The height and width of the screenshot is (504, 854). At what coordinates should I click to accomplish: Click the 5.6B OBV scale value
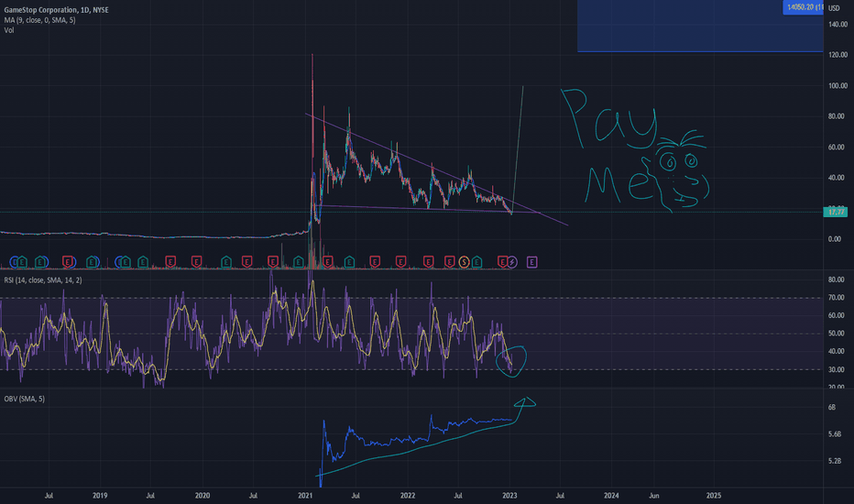pyautogui.click(x=835, y=434)
